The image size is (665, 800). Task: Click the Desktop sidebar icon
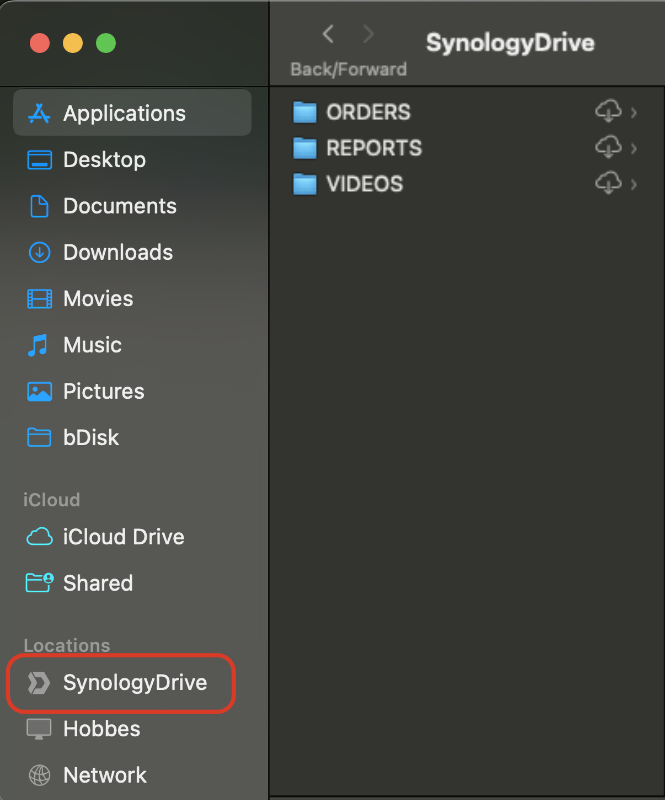pos(39,160)
